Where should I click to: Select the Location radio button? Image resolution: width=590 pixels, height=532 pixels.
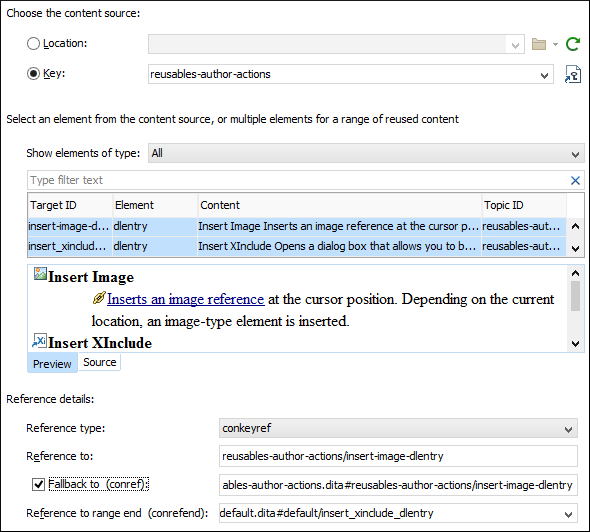coord(33,44)
